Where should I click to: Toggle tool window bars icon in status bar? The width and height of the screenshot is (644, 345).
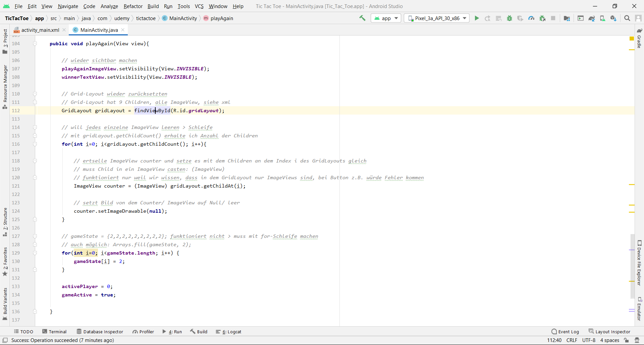coord(5,340)
